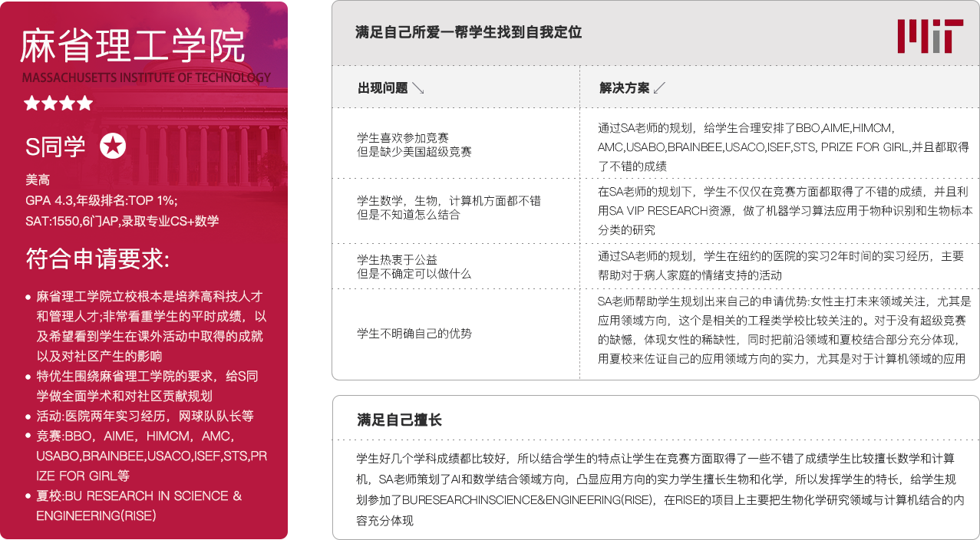The height and width of the screenshot is (540, 980).
Task: Click problem cell 学生不明确自己的优势
Action: [x=414, y=334]
